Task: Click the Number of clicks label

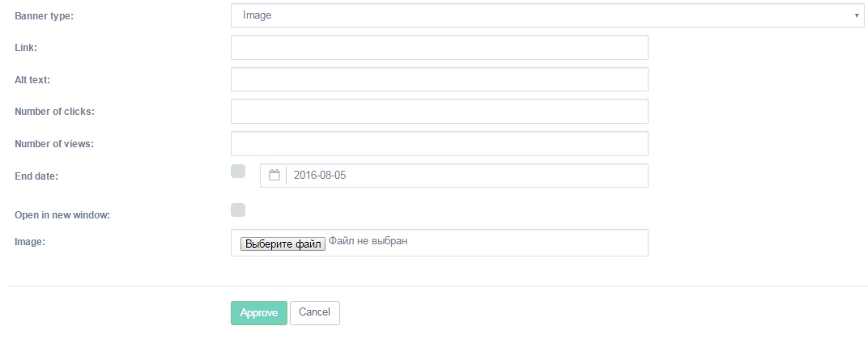Action: tap(55, 112)
